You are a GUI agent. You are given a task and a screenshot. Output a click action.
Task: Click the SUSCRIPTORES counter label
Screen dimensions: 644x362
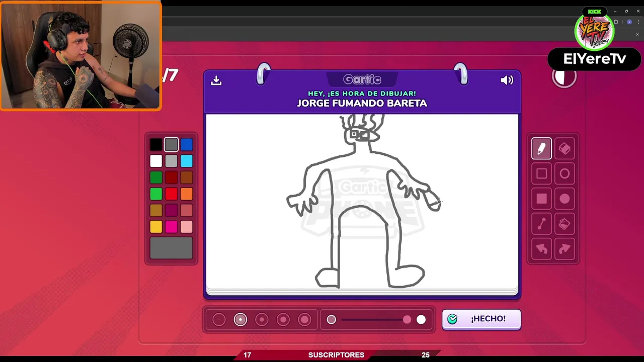pyautogui.click(x=336, y=355)
